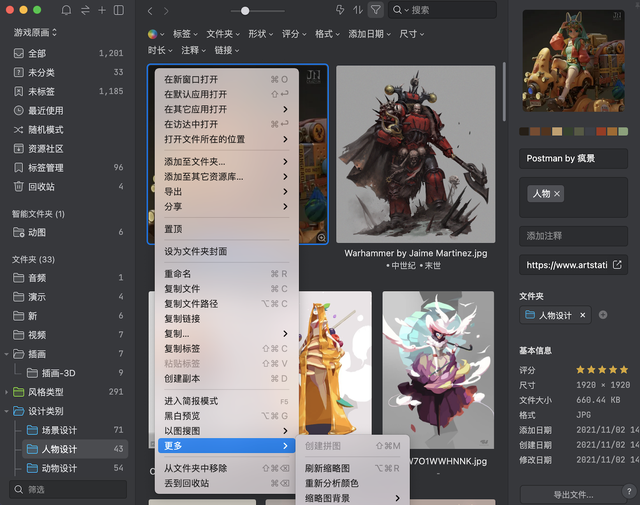Open the URL external link icon
Screen dimensions: 640x505
(617, 265)
